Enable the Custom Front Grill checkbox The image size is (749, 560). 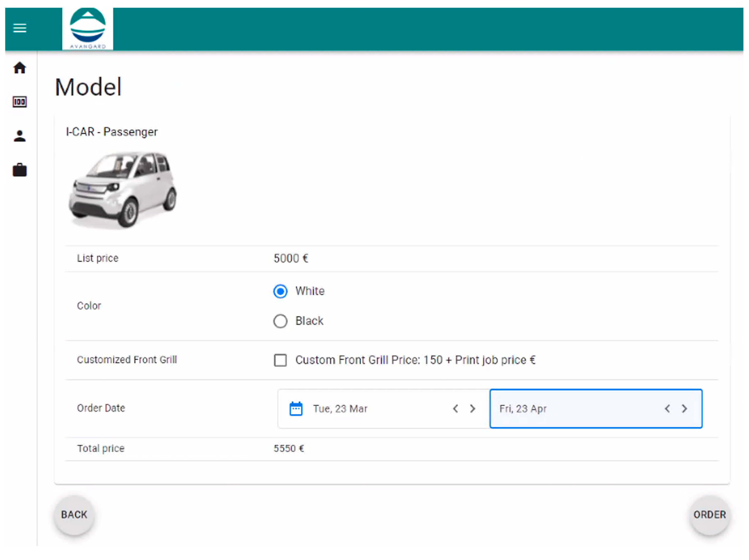click(280, 360)
